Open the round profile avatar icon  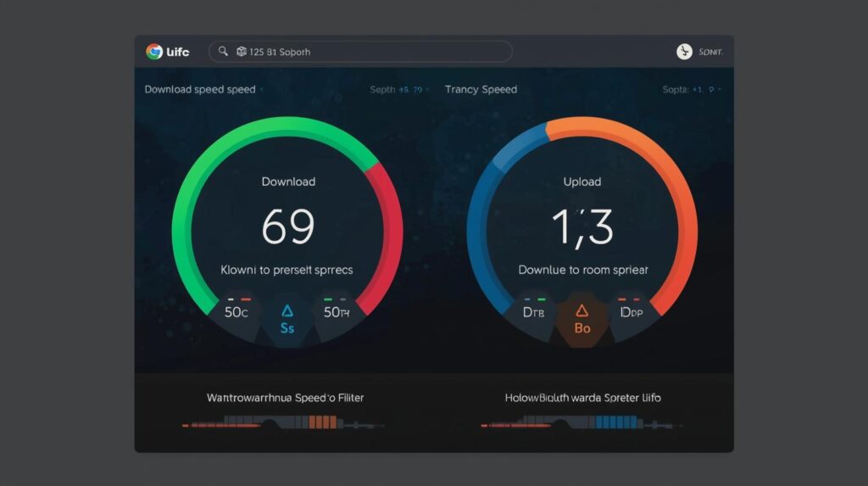(684, 52)
